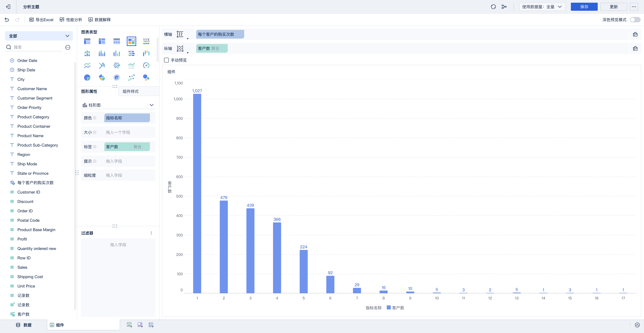Open 颜色 settings gear icon

coord(94,118)
